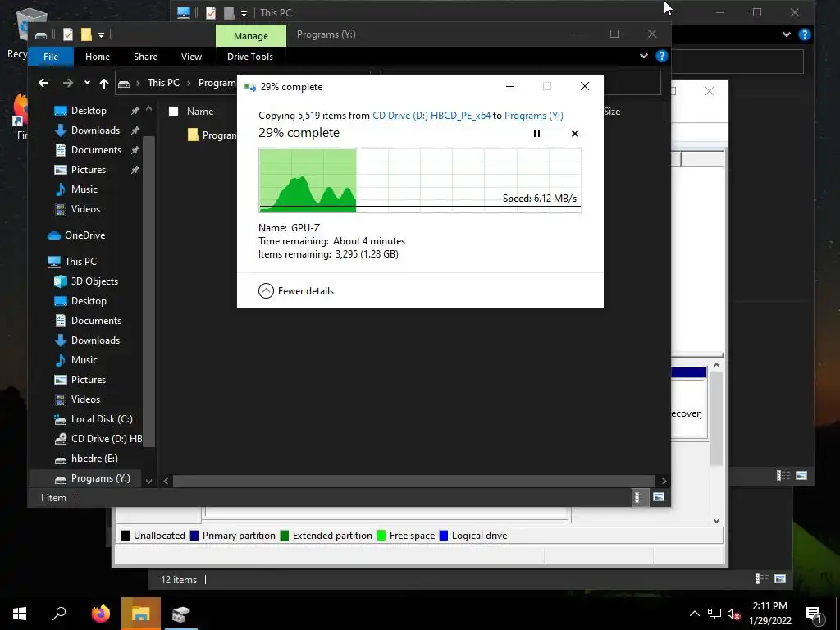Collapse copy dialog with Fewer details

296,291
